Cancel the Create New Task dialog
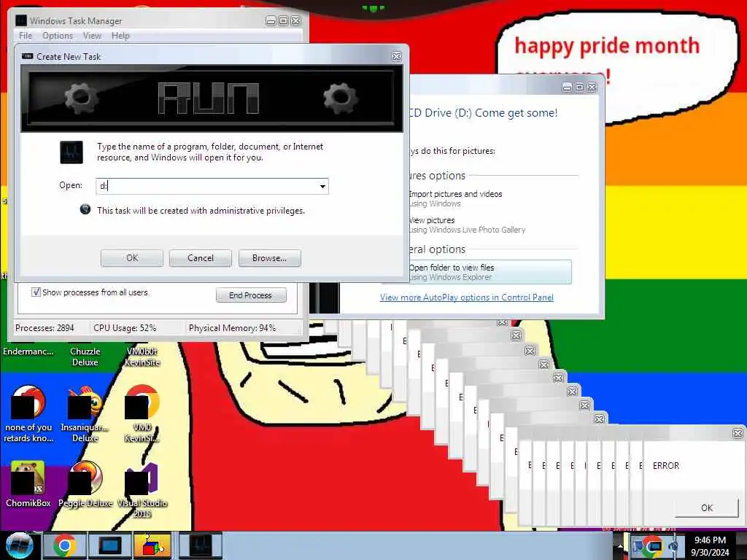 point(201,257)
